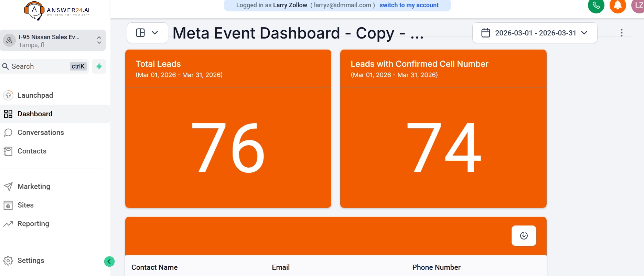Open Reporting from the sidebar
The image size is (644, 276).
pyautogui.click(x=33, y=224)
